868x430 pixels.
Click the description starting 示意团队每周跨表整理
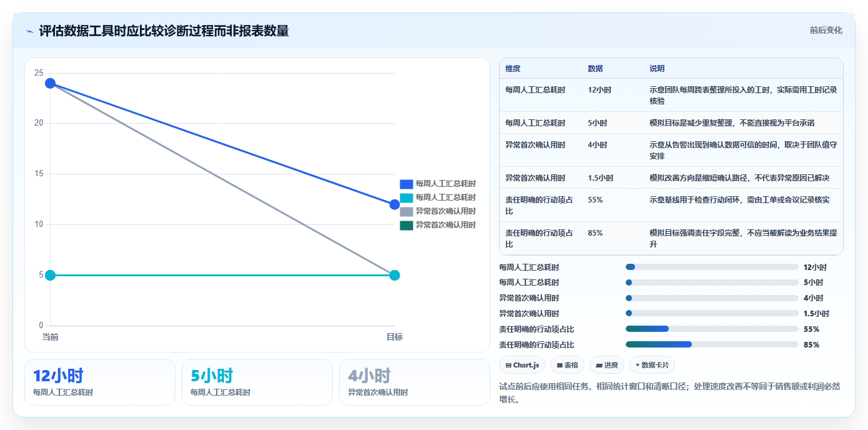tap(743, 95)
